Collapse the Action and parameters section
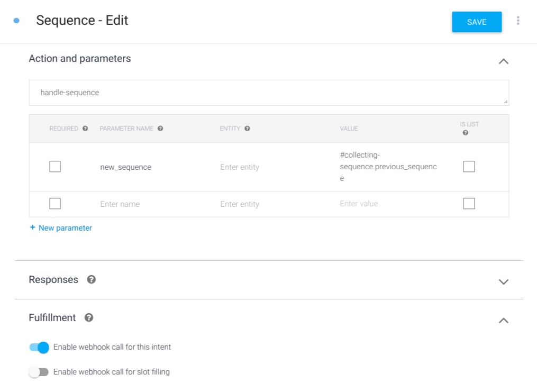 pyautogui.click(x=503, y=61)
